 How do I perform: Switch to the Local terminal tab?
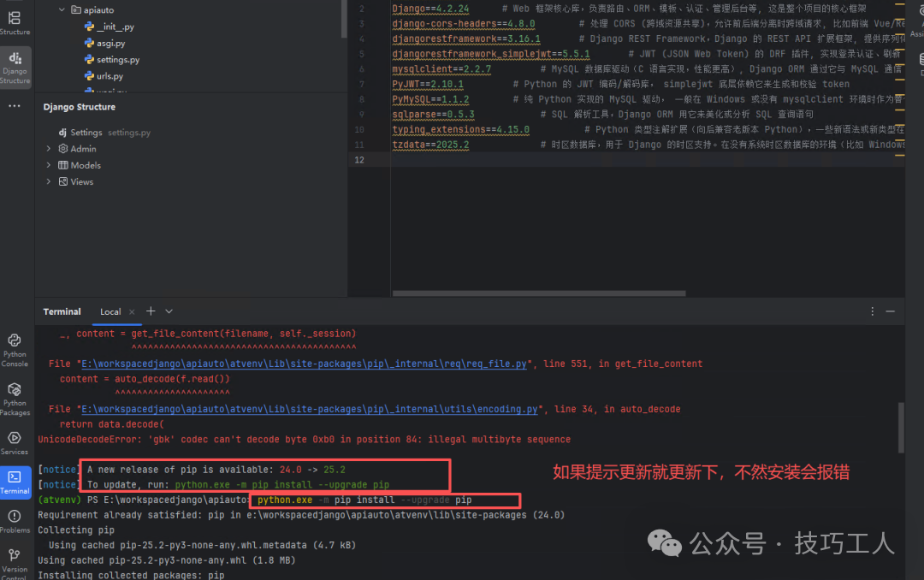coord(110,311)
